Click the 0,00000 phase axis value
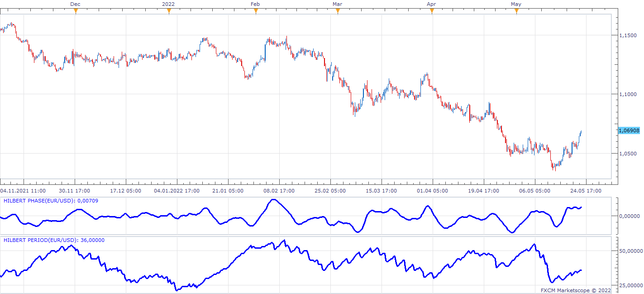 pos(630,216)
